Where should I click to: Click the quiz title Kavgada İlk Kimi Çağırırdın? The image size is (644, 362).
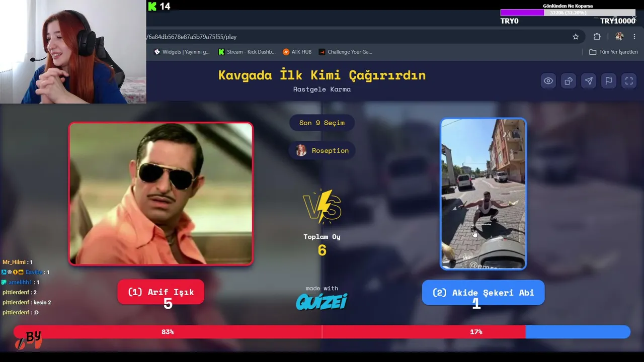(x=322, y=75)
